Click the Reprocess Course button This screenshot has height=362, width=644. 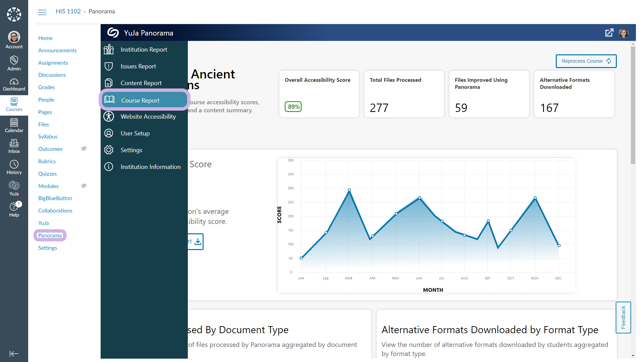586,61
